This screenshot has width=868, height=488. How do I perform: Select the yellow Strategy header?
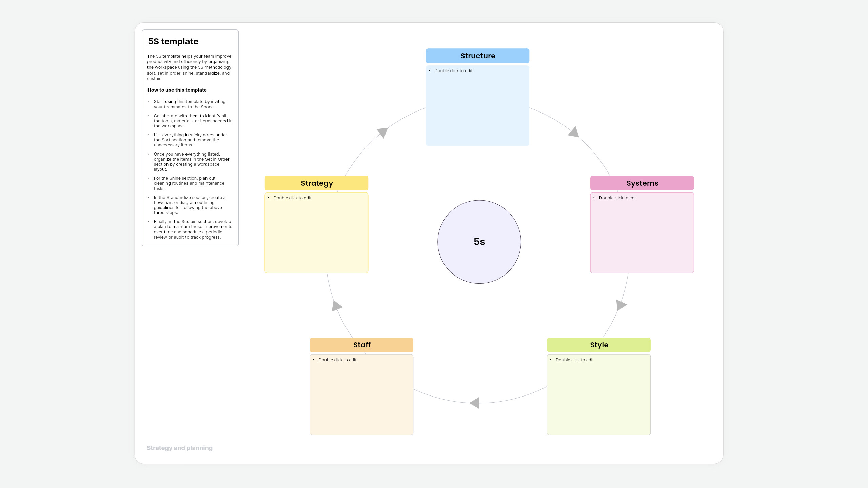[x=316, y=183]
